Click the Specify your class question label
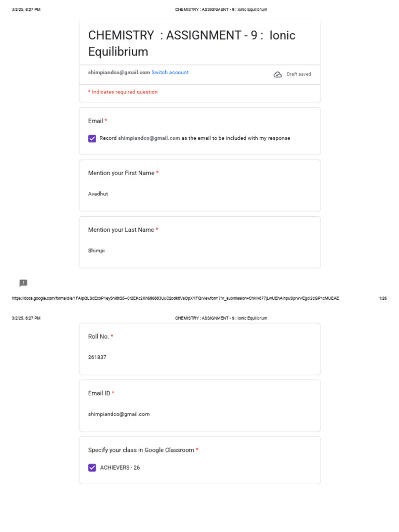This screenshot has height=532, width=399. coord(141,450)
